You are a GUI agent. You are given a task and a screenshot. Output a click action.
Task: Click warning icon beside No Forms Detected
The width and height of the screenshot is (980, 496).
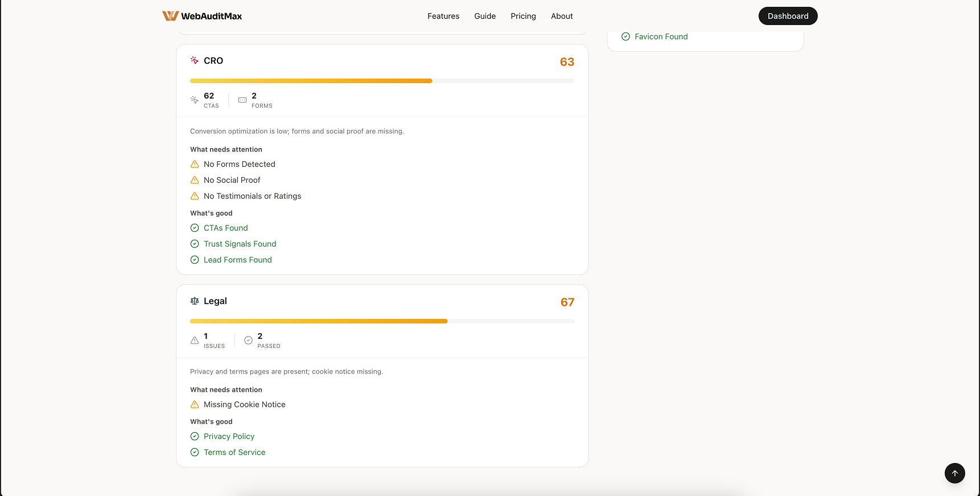point(195,164)
